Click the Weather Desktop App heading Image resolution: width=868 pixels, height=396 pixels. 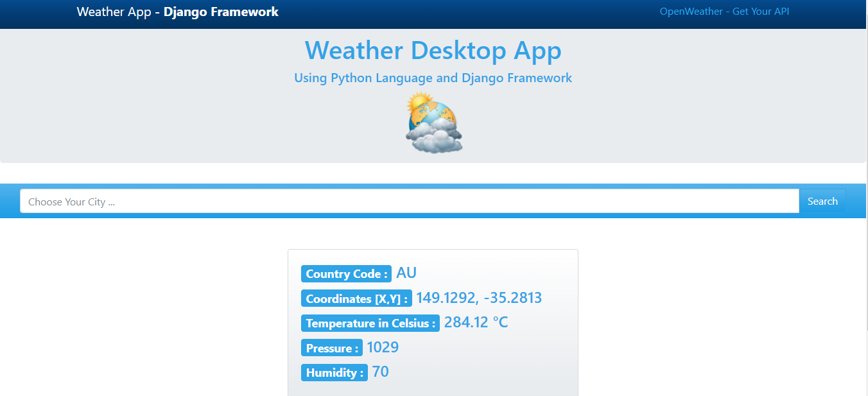[433, 51]
